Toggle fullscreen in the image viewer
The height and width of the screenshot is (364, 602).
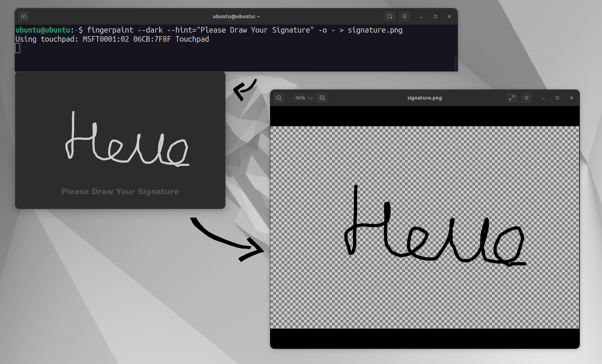512,98
